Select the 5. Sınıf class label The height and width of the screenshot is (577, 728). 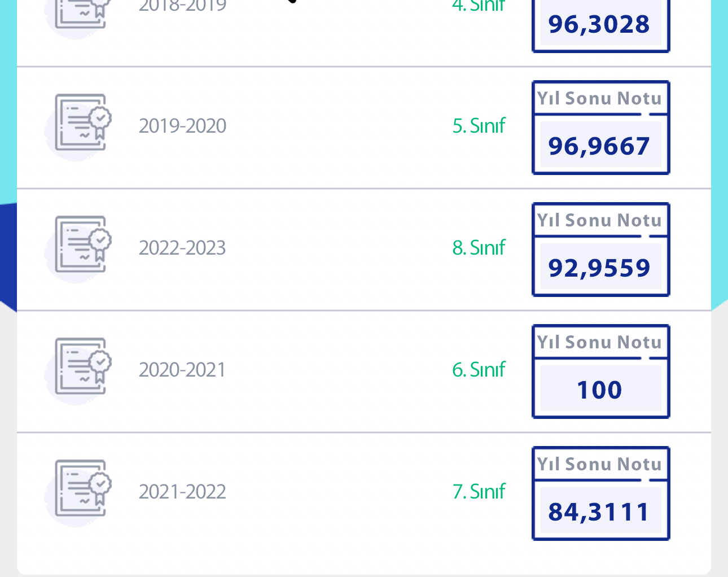point(479,126)
